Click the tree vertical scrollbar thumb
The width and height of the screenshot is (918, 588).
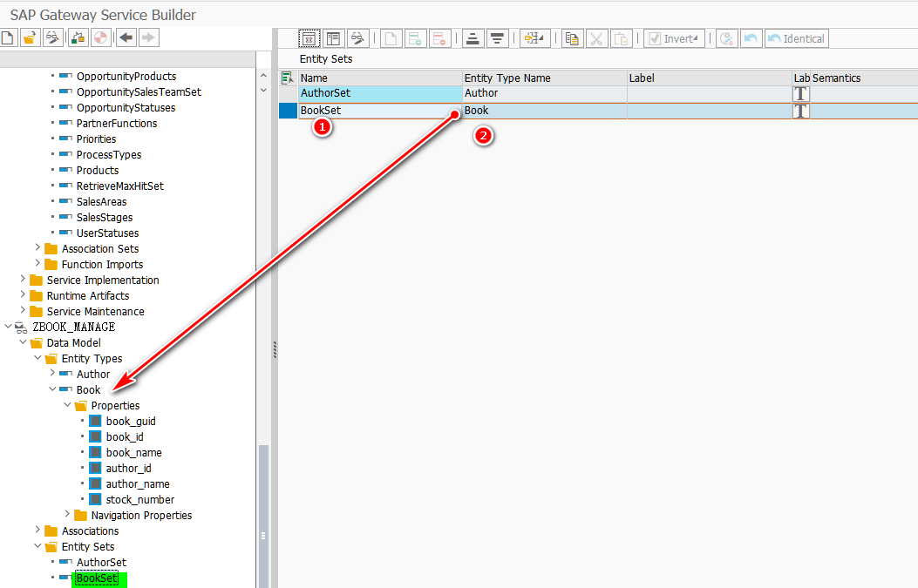click(x=263, y=516)
